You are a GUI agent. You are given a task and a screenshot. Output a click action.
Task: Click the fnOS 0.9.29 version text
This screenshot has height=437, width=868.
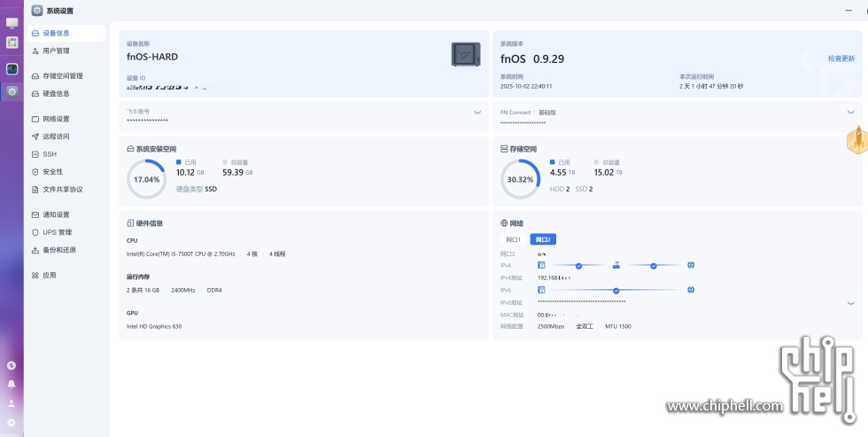(x=532, y=59)
